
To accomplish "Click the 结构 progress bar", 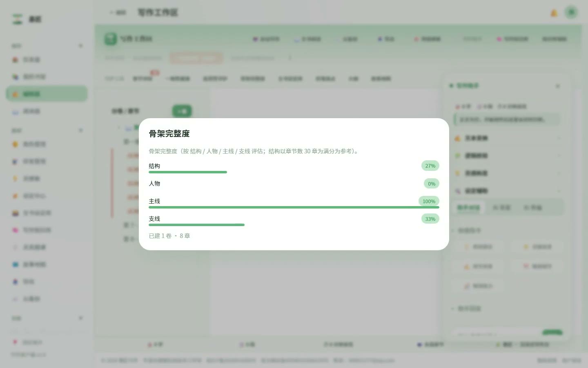I will coord(188,172).
